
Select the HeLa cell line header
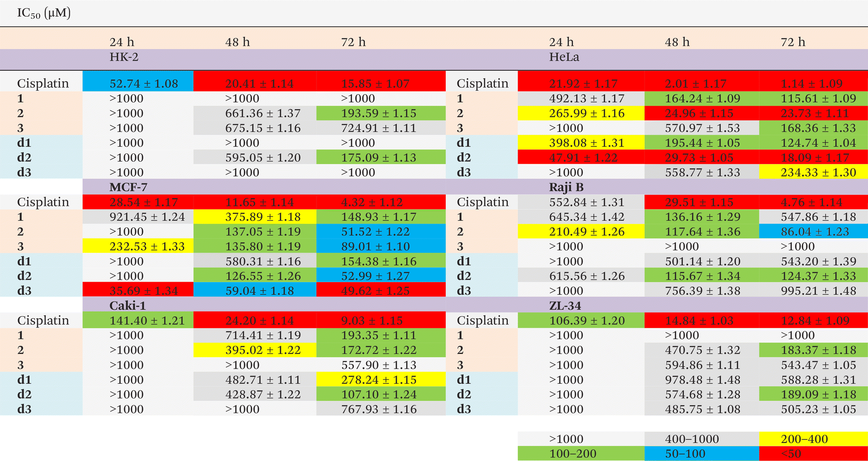(564, 57)
